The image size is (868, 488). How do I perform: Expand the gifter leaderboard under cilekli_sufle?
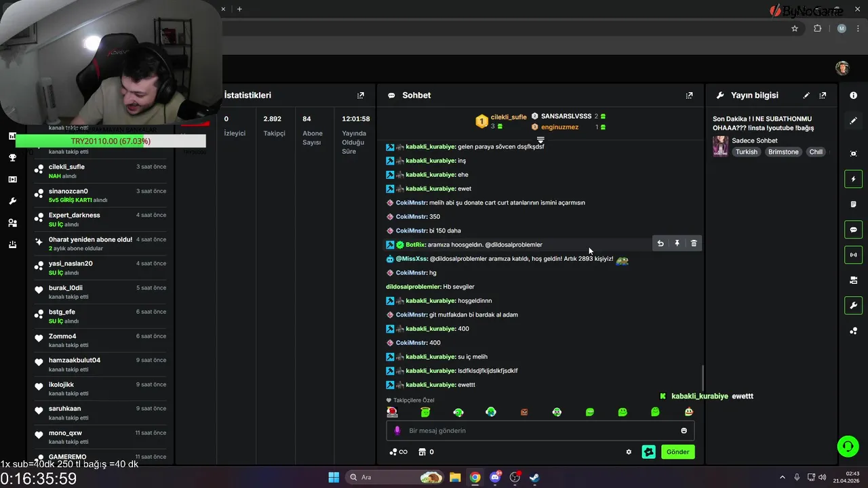[540, 140]
